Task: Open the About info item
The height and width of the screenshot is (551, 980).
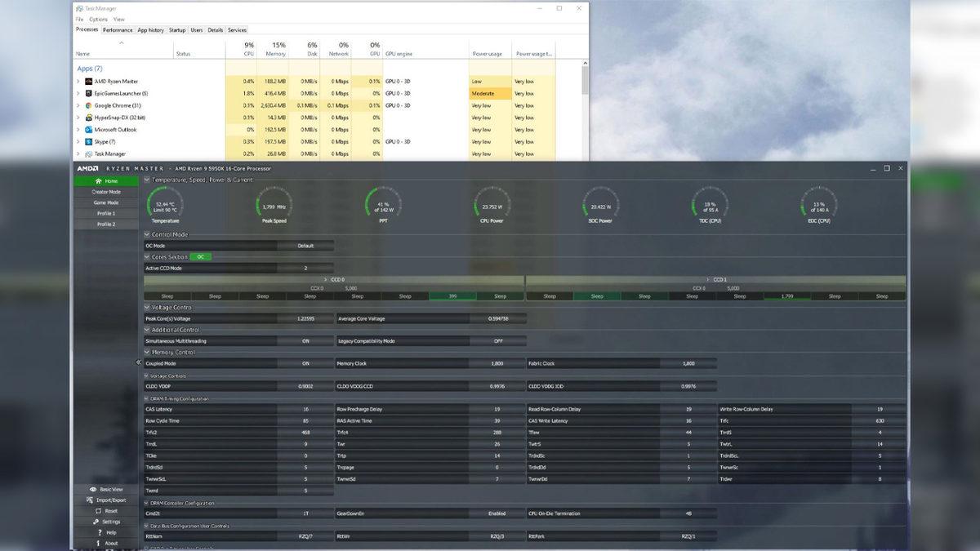Action: point(99,543)
